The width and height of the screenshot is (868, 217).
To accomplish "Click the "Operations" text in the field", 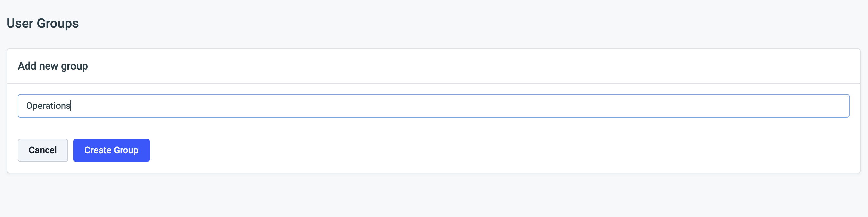I will [48, 106].
